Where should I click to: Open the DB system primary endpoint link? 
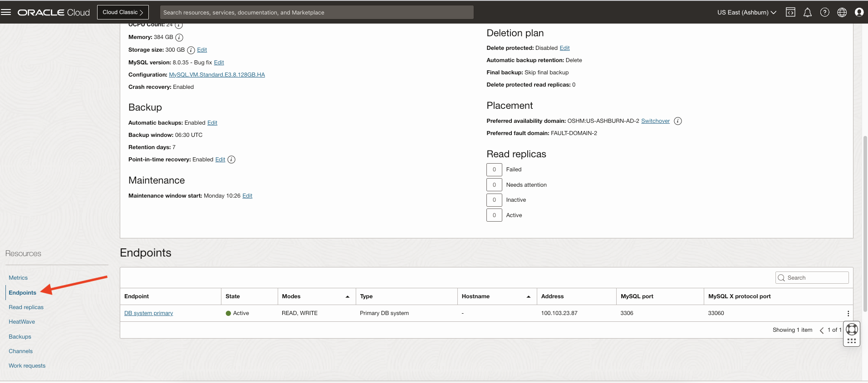[x=148, y=313]
